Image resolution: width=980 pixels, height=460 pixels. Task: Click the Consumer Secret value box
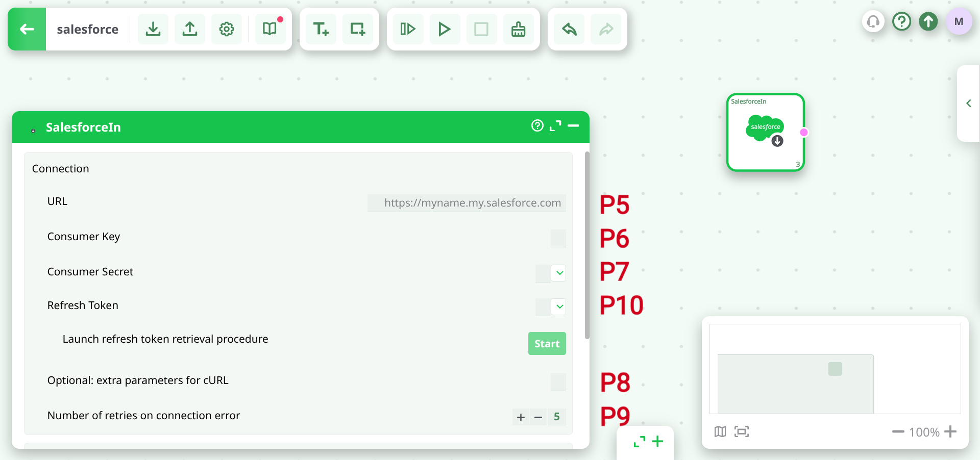coord(543,273)
